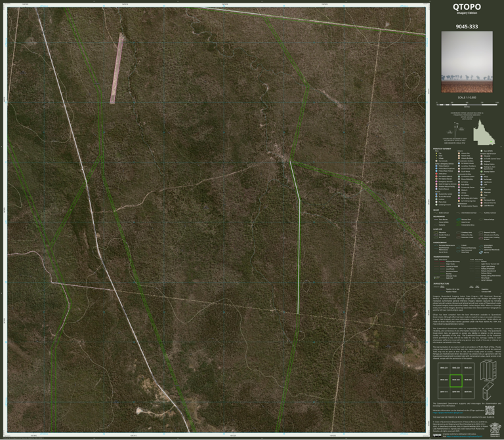Viewport: 504px width, 440px height.
Task: Click the SCALE 1:10,000 label
Action: point(467,97)
